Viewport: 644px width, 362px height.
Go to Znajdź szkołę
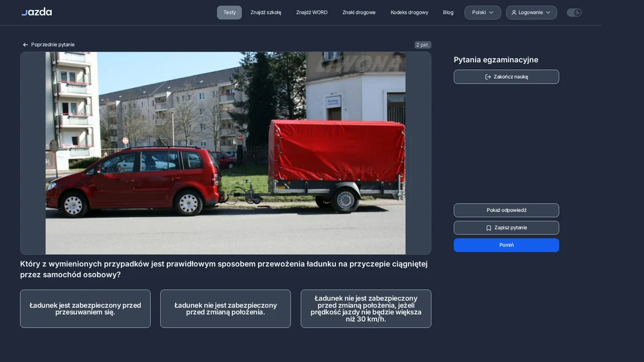(x=266, y=12)
